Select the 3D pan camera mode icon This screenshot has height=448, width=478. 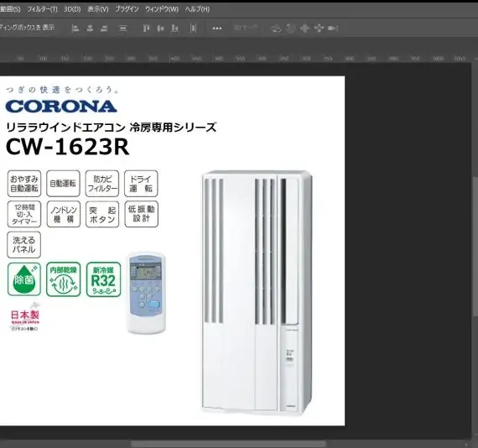[x=304, y=29]
